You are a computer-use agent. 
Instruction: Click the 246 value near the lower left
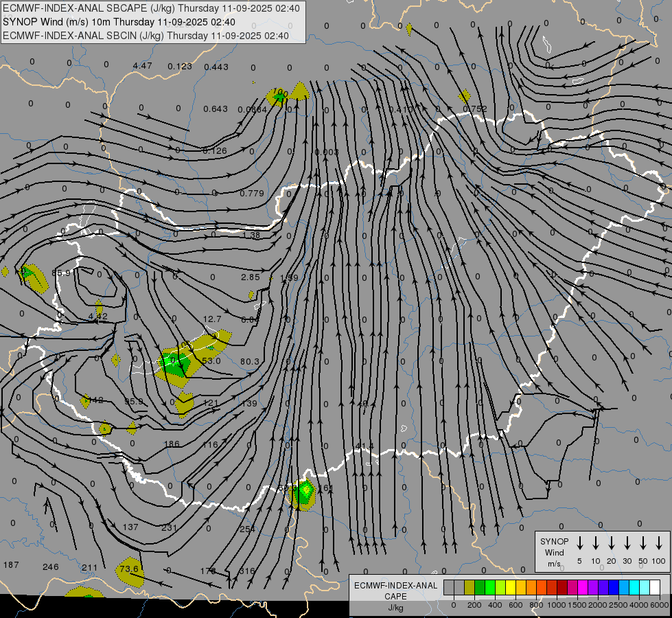click(51, 567)
